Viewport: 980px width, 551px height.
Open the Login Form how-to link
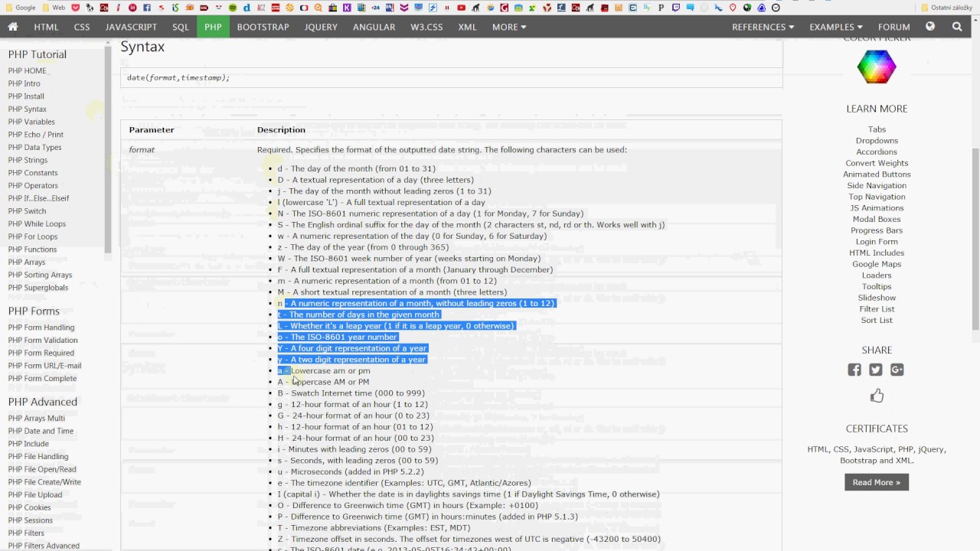pyautogui.click(x=877, y=242)
